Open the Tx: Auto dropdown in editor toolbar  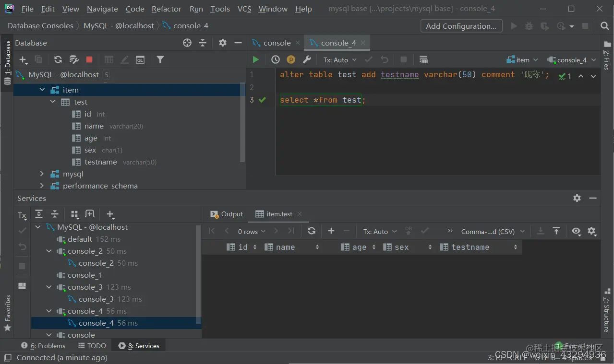click(340, 60)
